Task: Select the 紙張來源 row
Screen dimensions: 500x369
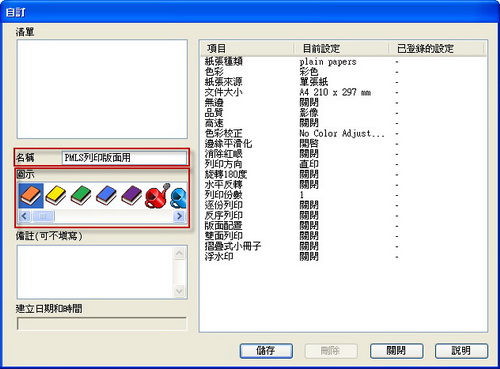Action: click(343, 82)
